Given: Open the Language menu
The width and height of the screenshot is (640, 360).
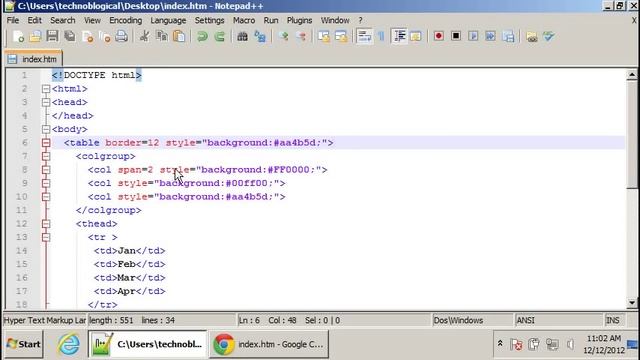Looking at the screenshot, I should [x=168, y=20].
